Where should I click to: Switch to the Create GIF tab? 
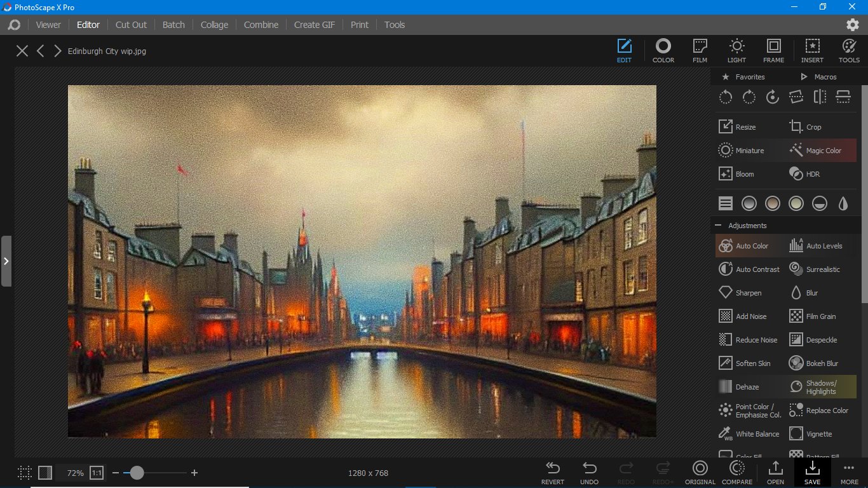[x=315, y=25]
